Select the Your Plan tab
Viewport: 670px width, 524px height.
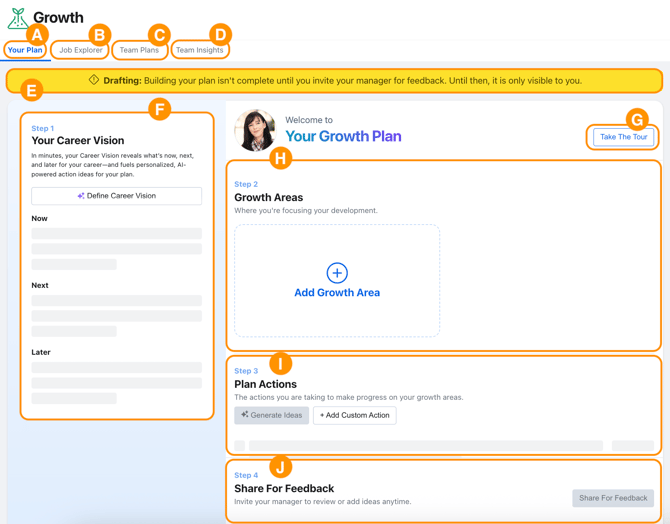[x=25, y=50]
